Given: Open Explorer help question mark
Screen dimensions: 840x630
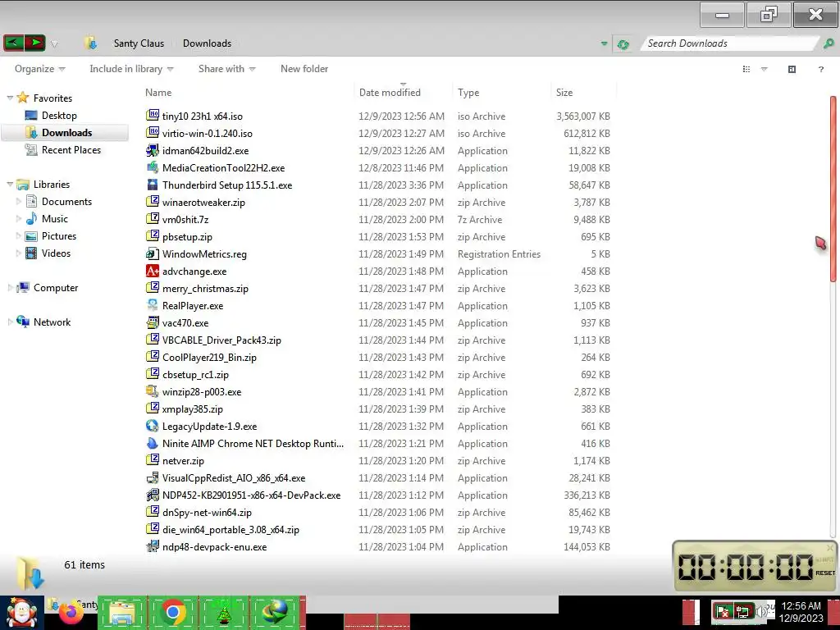Looking at the screenshot, I should pyautogui.click(x=820, y=69).
